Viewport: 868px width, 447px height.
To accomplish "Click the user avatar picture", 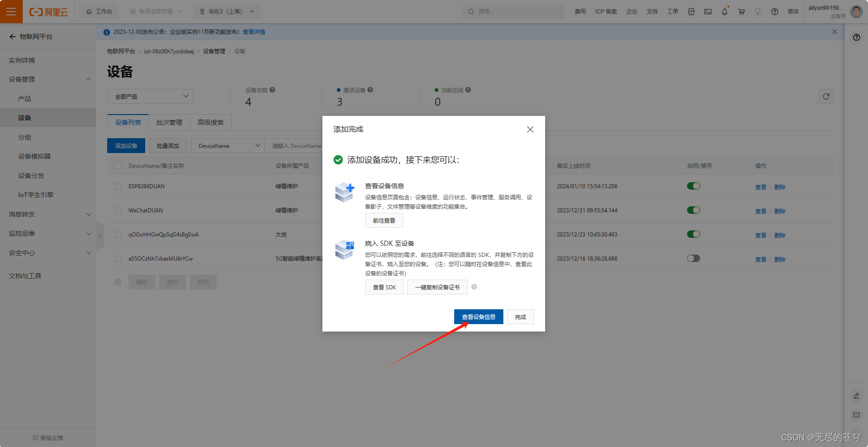I will [x=856, y=12].
